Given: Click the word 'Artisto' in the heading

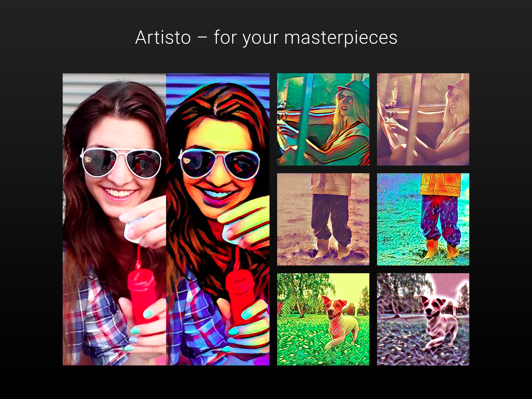Looking at the screenshot, I should tap(163, 38).
